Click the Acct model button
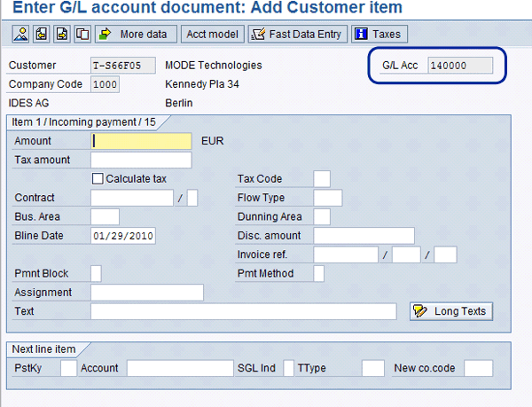Viewport: 532px width, 407px height. coord(210,35)
